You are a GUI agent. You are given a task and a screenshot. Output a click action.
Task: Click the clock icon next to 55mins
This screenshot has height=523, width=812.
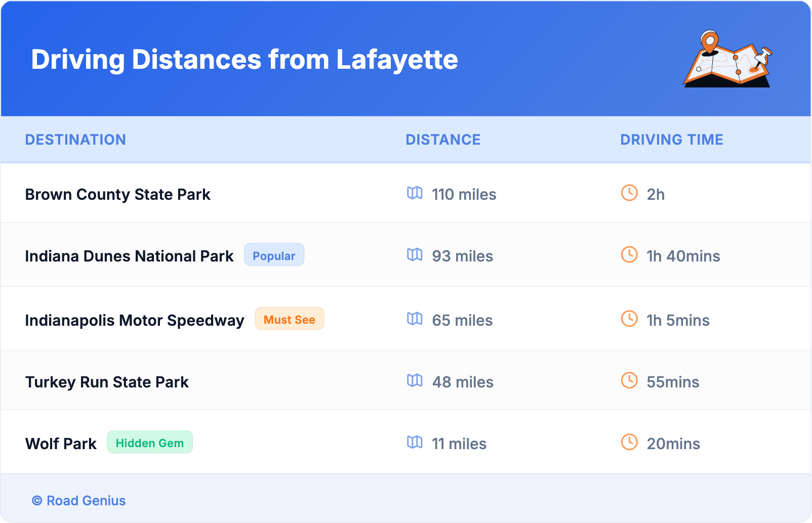tap(629, 381)
